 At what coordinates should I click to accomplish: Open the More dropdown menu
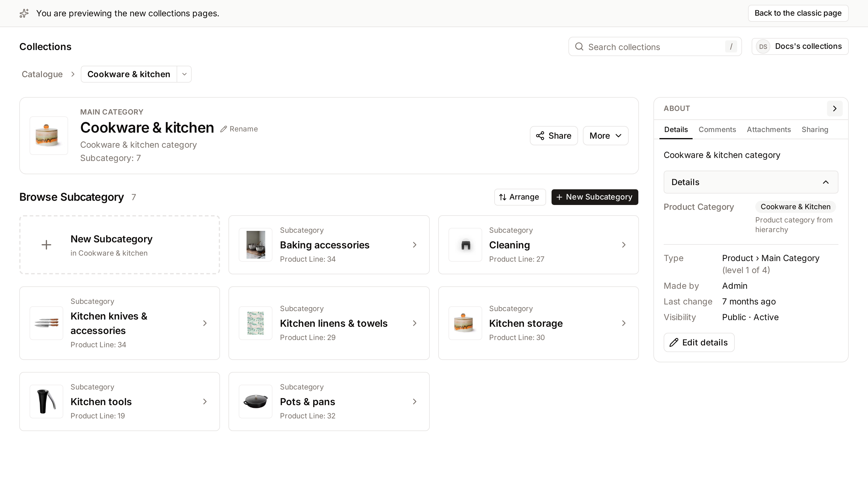coord(605,136)
